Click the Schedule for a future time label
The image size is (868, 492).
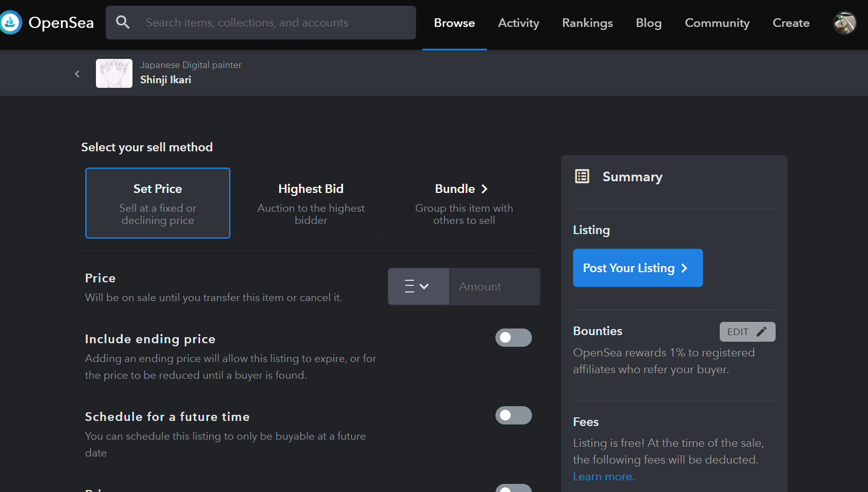point(167,416)
